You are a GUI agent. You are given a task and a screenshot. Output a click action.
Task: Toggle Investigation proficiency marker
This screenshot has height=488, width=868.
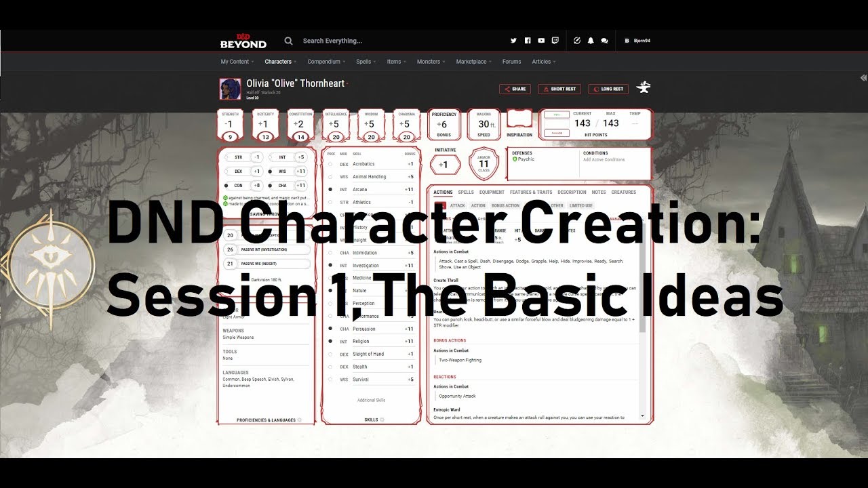[330, 266]
